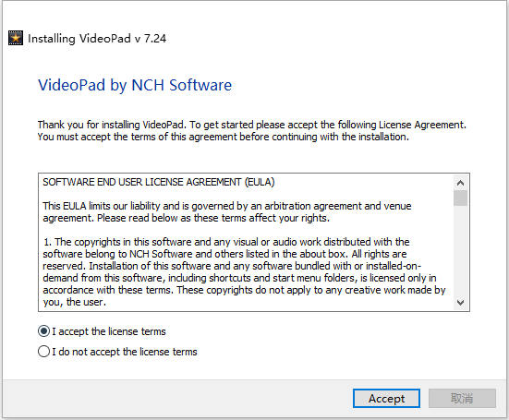Viewport: 509px width, 420px height.
Task: Click the 'This EULA limits our liability' paragraph
Action: click(x=227, y=211)
